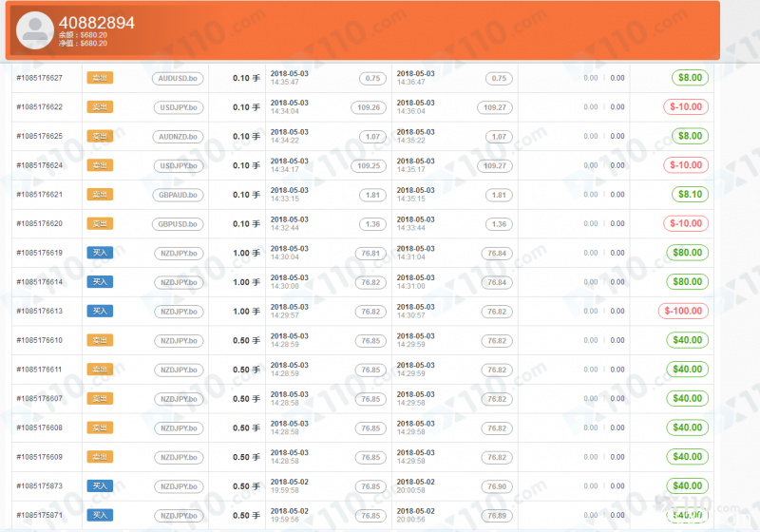760x532 pixels.
Task: Open order #1085176621
Action: pos(40,195)
